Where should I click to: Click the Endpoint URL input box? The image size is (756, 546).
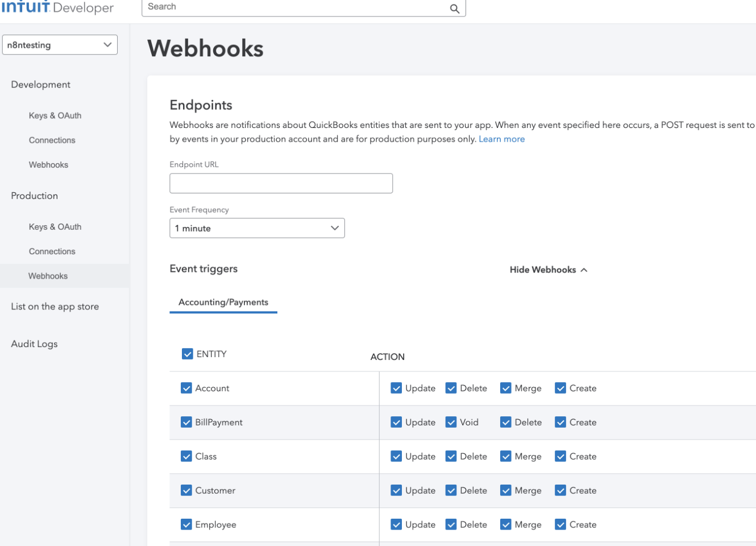coord(281,183)
